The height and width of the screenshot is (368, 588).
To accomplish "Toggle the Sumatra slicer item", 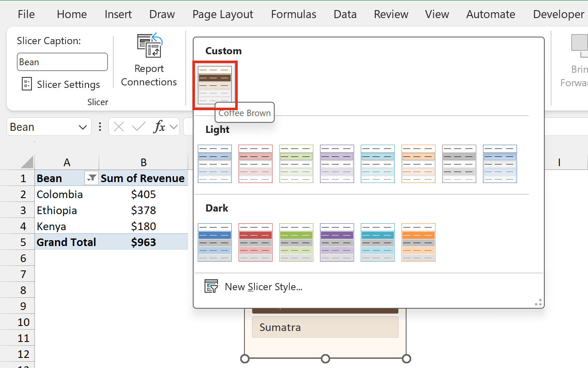I will (x=325, y=327).
